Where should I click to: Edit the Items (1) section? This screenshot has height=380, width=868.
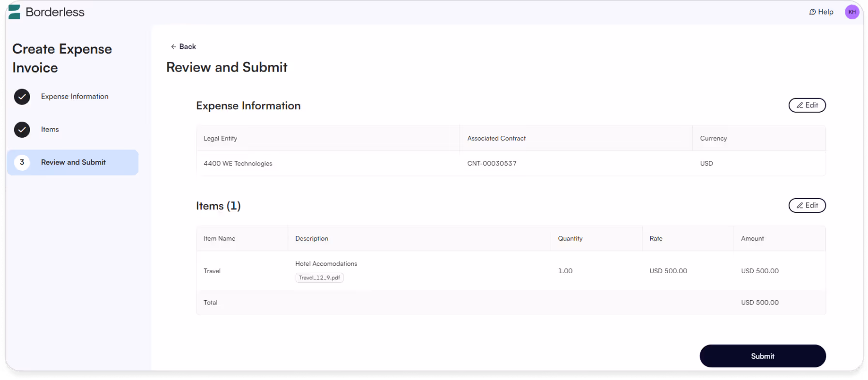click(x=807, y=205)
